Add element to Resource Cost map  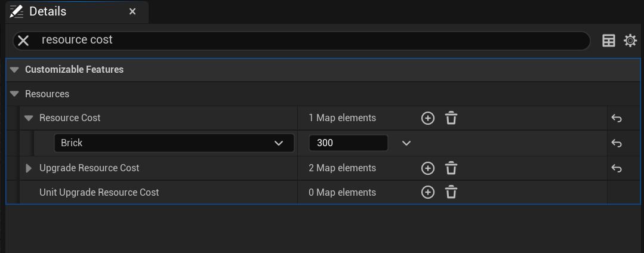coord(427,118)
